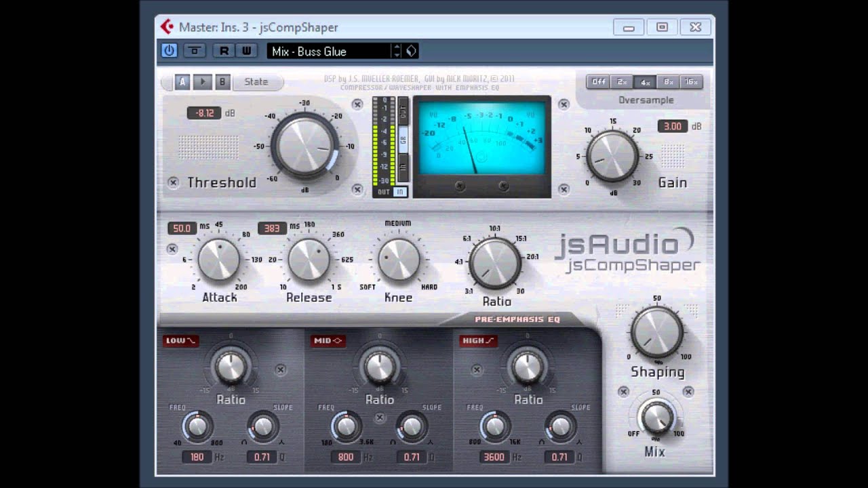The width and height of the screenshot is (868, 488).
Task: Click the LOW frequency field showing 180 Hz
Action: [197, 457]
